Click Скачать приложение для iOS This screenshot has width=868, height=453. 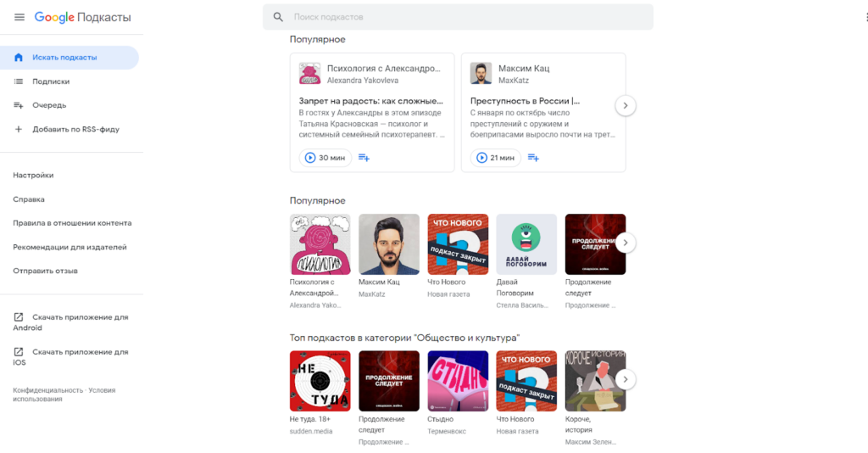point(70,357)
